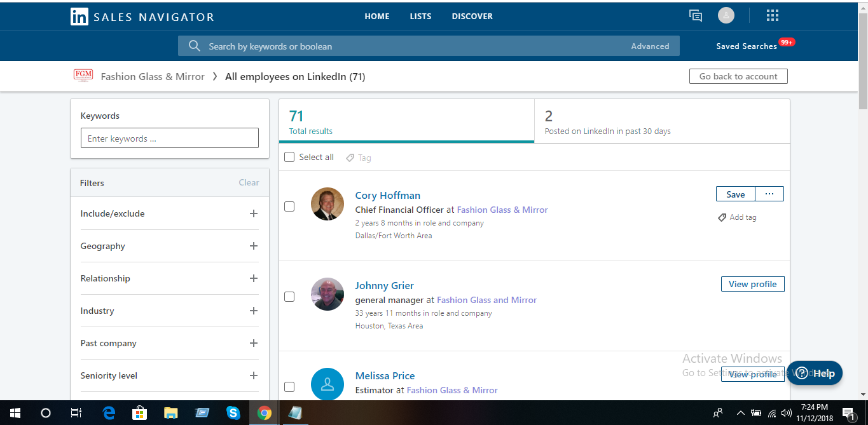
Task: Click the volume icon in system tray
Action: click(x=787, y=413)
